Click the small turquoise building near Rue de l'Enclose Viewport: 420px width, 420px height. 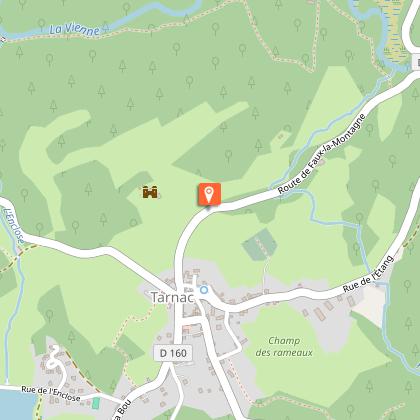pos(96,403)
